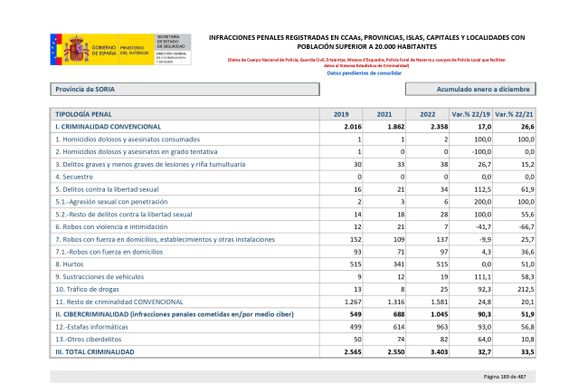This screenshot has width=588, height=384.
Task: Click '5. Delitos contra la libertad sexual'
Action: (107, 189)
